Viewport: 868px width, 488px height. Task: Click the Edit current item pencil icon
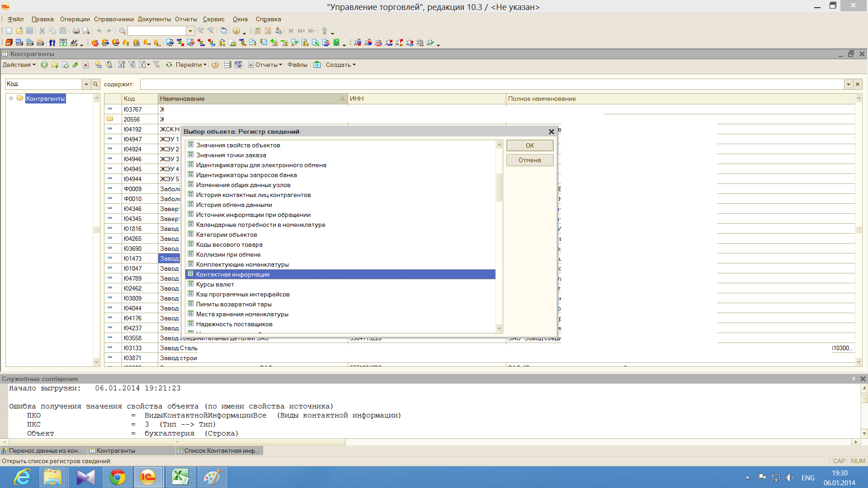(x=75, y=65)
